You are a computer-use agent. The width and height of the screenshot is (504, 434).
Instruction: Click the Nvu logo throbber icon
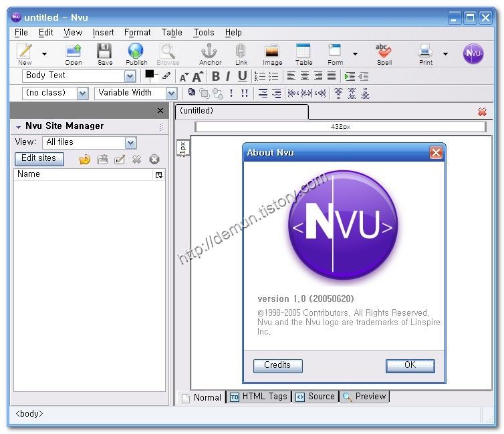473,53
